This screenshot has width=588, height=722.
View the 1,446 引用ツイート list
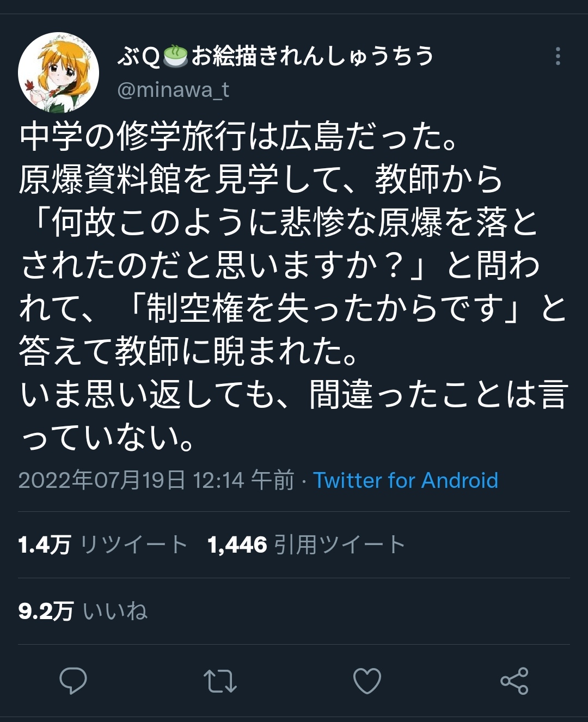coord(307,544)
